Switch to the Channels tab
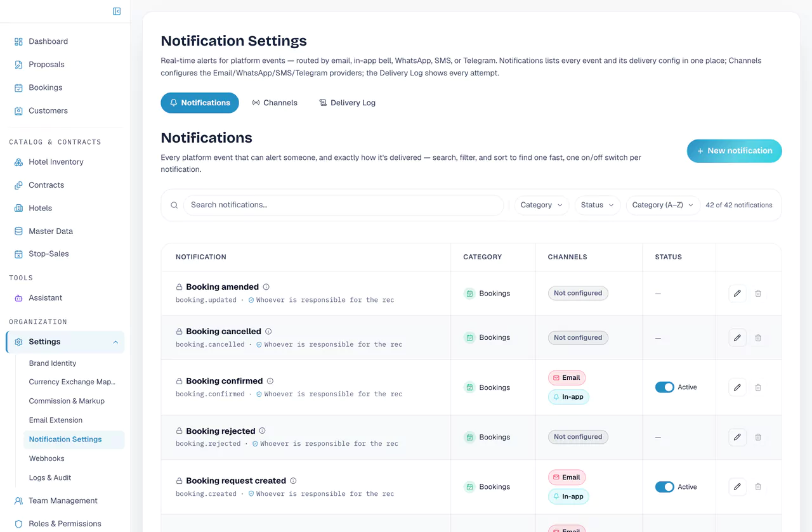The width and height of the screenshot is (812, 532). point(275,103)
